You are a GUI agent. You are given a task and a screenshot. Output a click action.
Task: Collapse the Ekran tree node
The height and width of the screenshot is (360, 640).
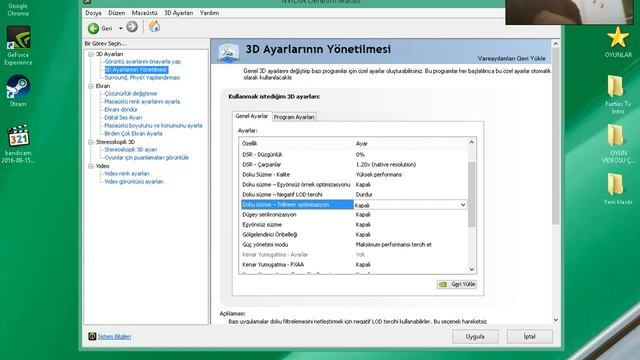(x=91, y=86)
